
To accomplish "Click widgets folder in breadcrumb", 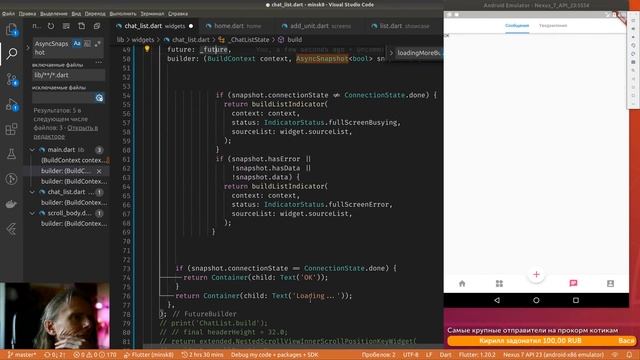I will pyautogui.click(x=143, y=40).
